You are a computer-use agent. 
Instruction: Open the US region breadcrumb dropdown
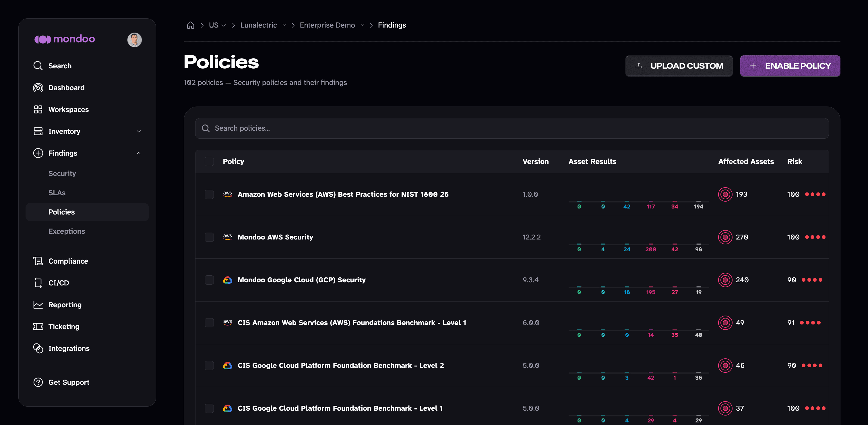[217, 25]
